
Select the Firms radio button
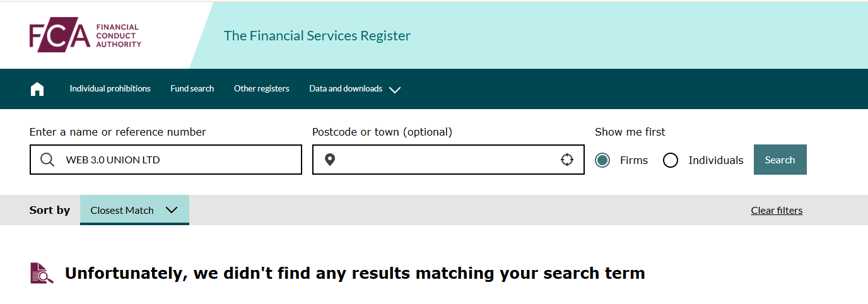602,160
